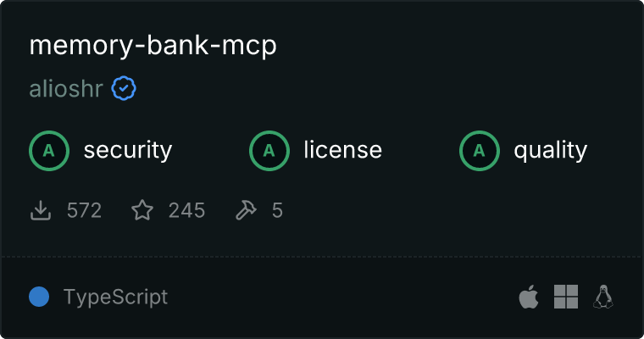This screenshot has width=644, height=339.
Task: Click the license grade A circle
Action: [x=269, y=151]
